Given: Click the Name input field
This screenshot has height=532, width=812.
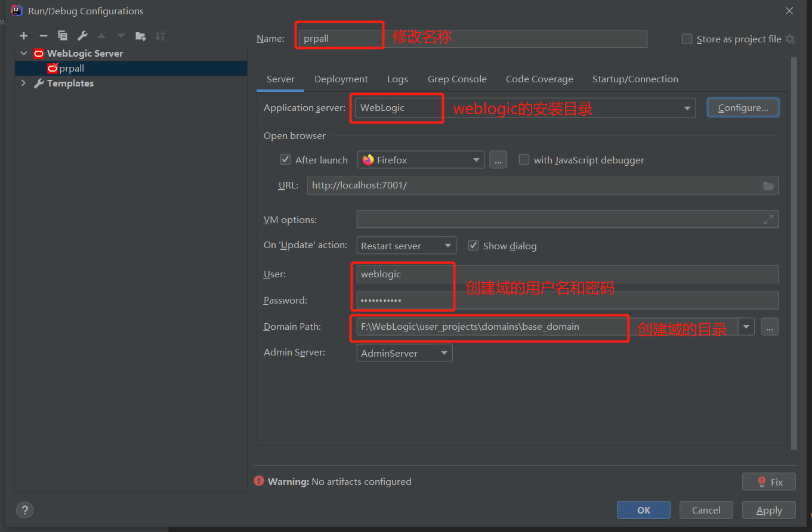Looking at the screenshot, I should pyautogui.click(x=473, y=39).
